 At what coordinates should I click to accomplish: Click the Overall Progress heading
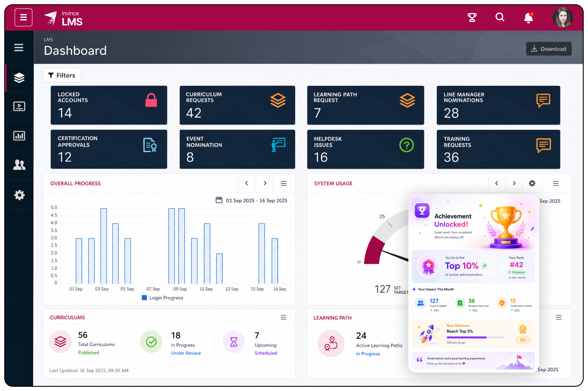click(x=76, y=184)
